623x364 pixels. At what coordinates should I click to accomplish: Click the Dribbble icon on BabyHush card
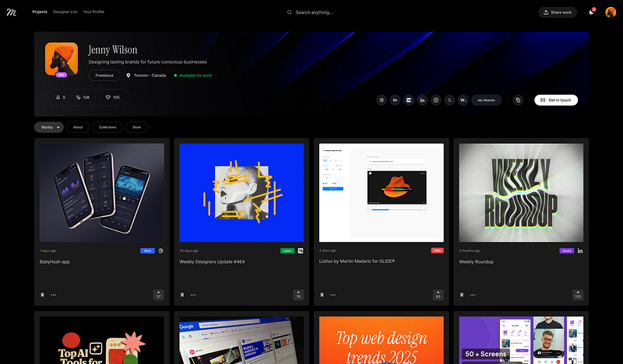(161, 251)
